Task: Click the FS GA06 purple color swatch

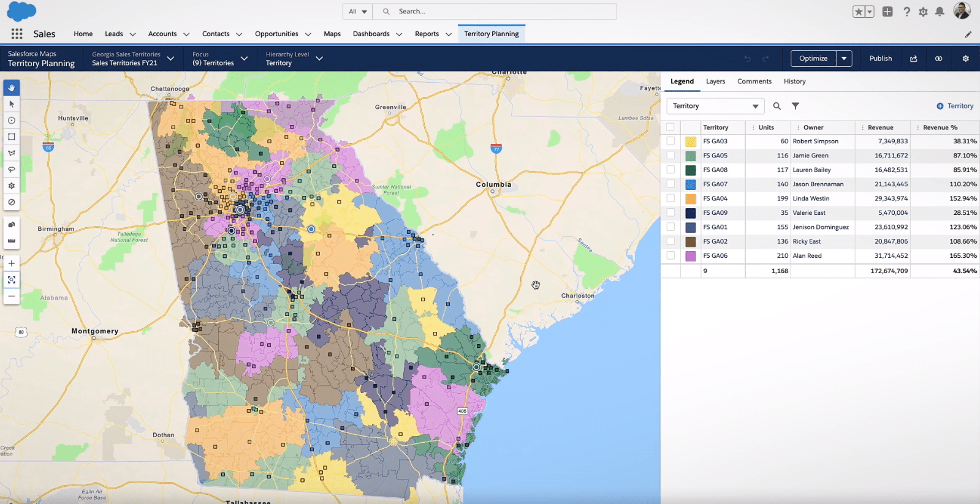Action: click(x=691, y=256)
